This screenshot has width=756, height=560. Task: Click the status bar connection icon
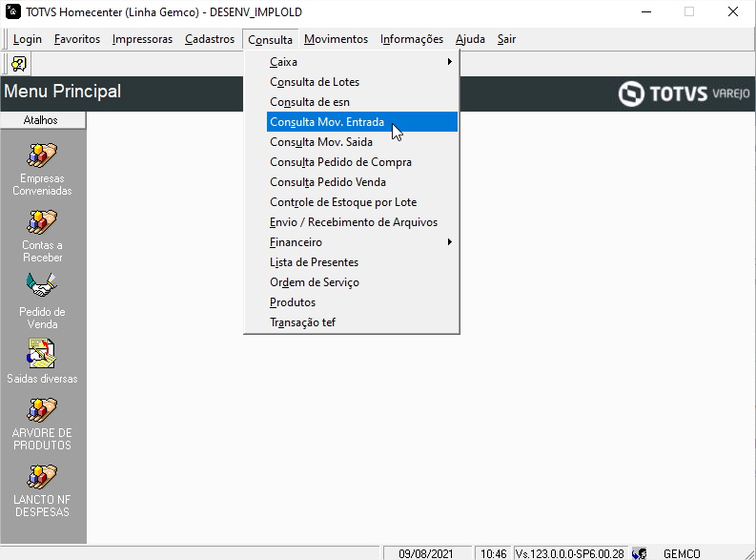click(x=640, y=553)
